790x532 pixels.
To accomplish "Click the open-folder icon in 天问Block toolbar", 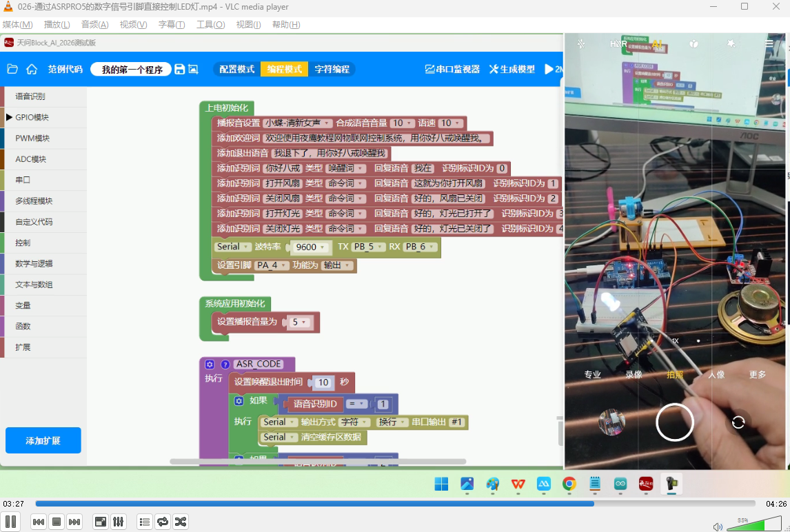I will (x=12, y=69).
